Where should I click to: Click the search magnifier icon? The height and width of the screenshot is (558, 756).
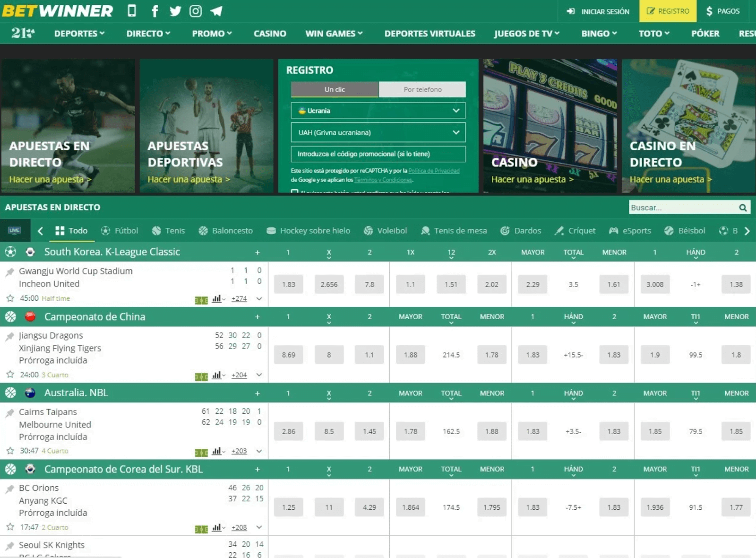pos(743,208)
